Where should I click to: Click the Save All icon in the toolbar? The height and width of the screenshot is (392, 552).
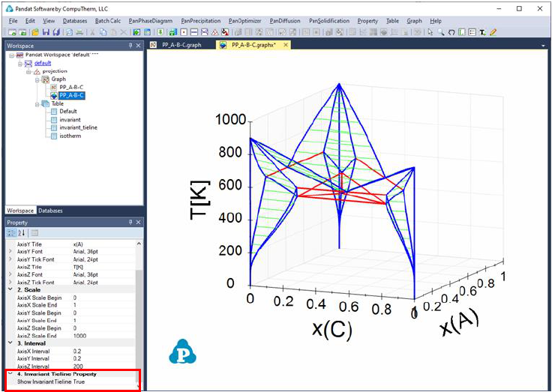tap(56, 32)
